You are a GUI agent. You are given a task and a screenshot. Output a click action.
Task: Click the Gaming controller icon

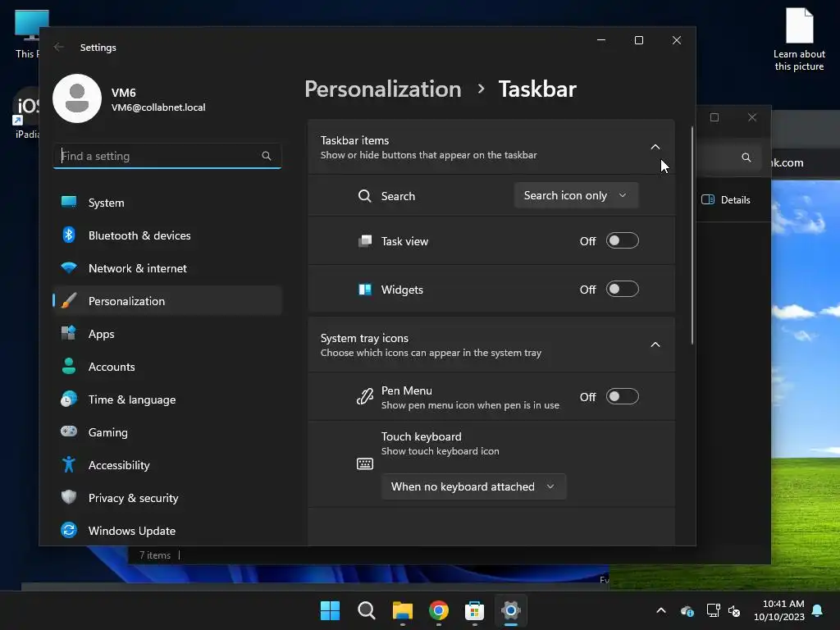click(69, 431)
